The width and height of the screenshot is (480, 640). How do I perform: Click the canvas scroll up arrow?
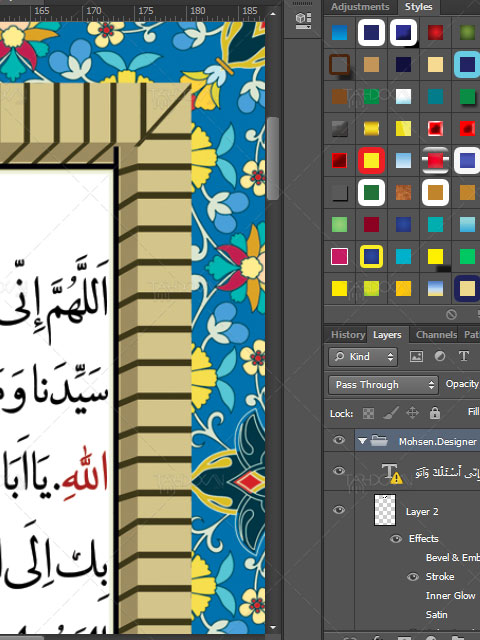(x=273, y=14)
